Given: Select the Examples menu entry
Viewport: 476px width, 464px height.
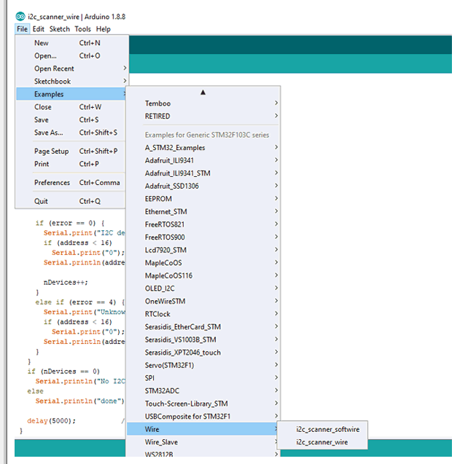Looking at the screenshot, I should click(71, 94).
